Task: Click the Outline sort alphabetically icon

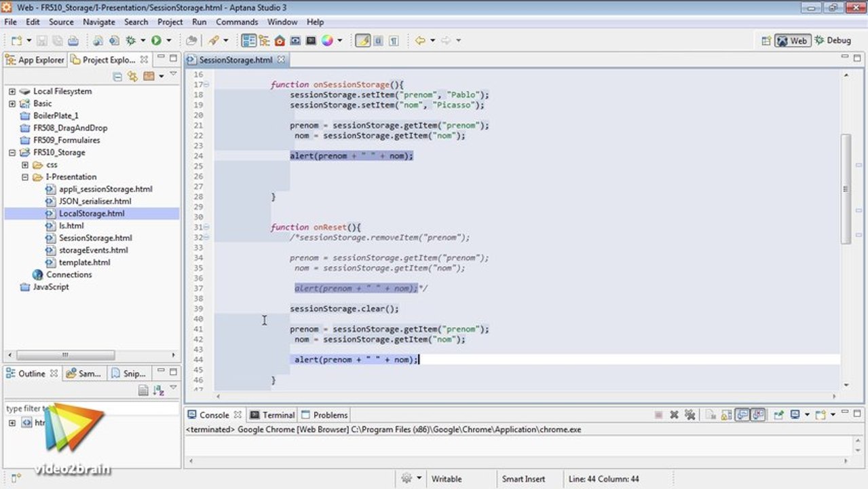Action: pos(159,390)
